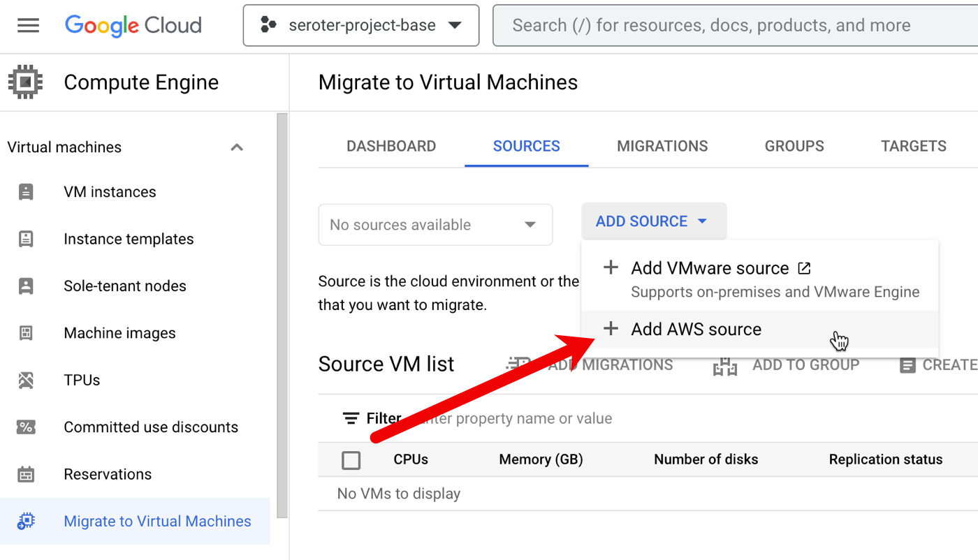This screenshot has width=978, height=560.
Task: Click the VM instances sidebar icon
Action: pyautogui.click(x=26, y=192)
